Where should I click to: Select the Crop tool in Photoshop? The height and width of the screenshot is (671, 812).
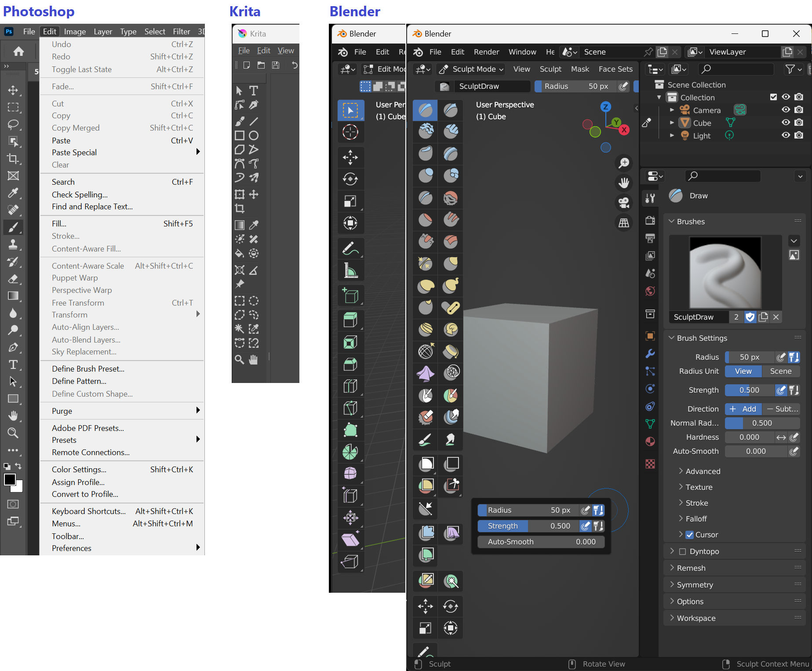pos(13,159)
